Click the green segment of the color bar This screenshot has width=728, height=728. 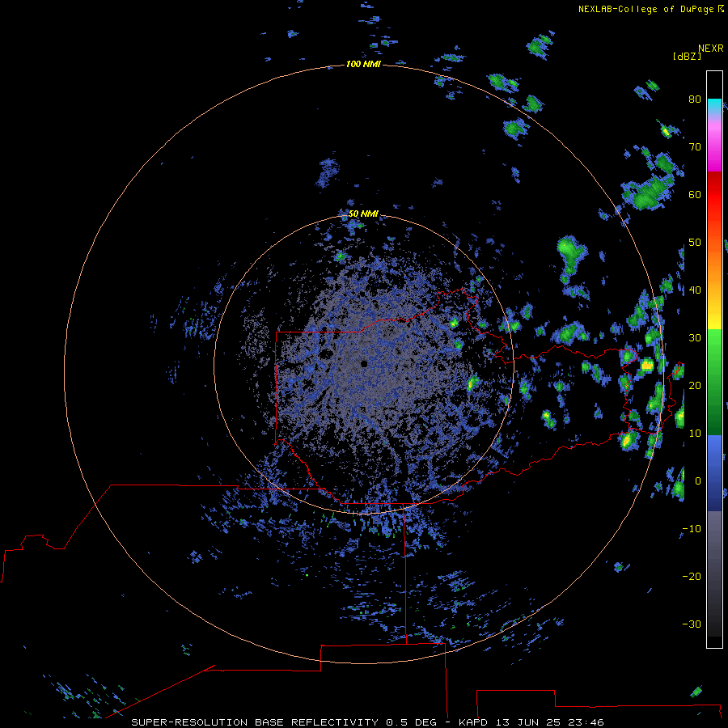[714, 382]
